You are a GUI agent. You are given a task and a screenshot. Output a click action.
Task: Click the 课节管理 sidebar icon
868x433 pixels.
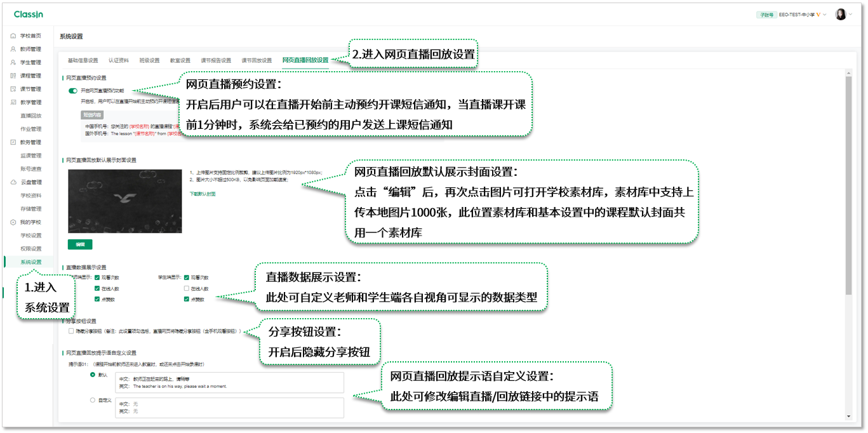[13, 89]
